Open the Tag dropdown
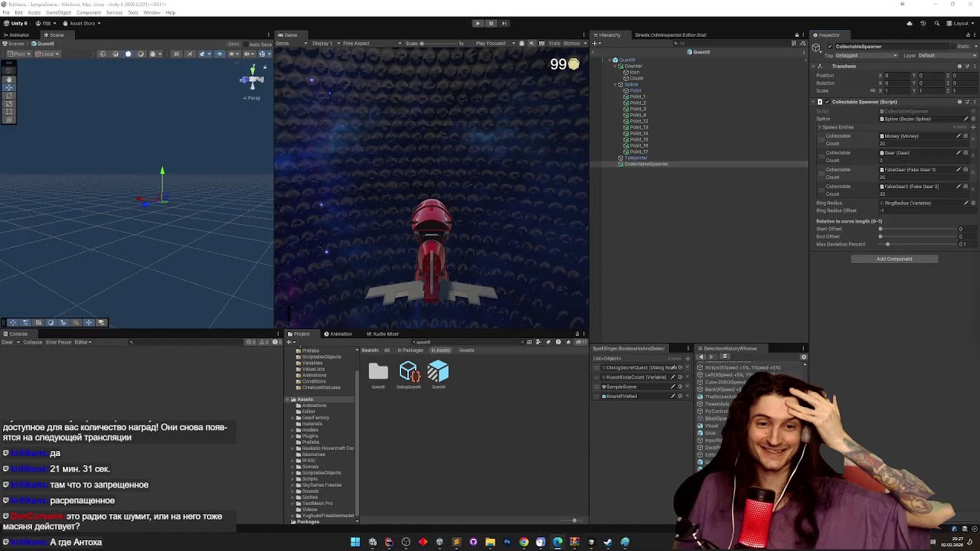Image resolution: width=980 pixels, height=551 pixels. tap(867, 55)
